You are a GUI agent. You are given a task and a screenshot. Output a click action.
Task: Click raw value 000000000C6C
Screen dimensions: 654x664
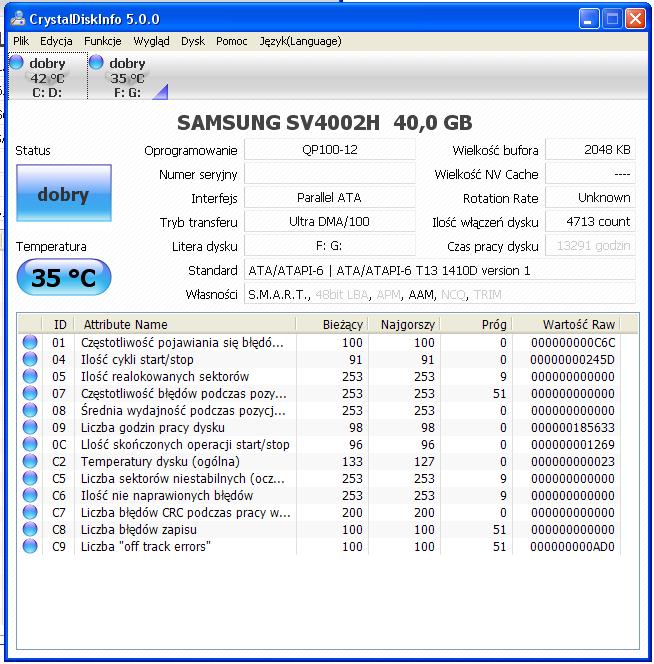tap(573, 343)
